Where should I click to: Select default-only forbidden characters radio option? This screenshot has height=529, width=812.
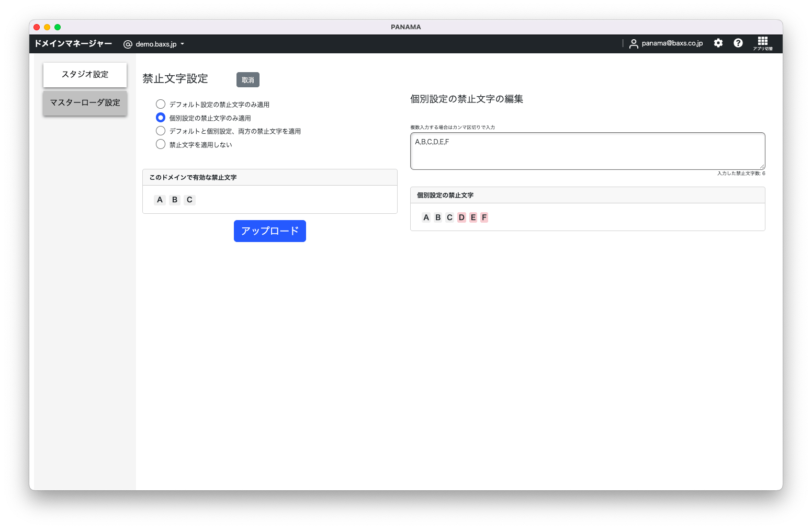click(161, 105)
